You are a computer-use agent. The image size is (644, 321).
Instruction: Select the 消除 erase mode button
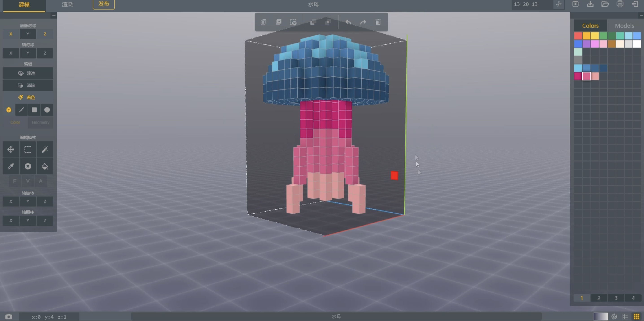pos(28,85)
